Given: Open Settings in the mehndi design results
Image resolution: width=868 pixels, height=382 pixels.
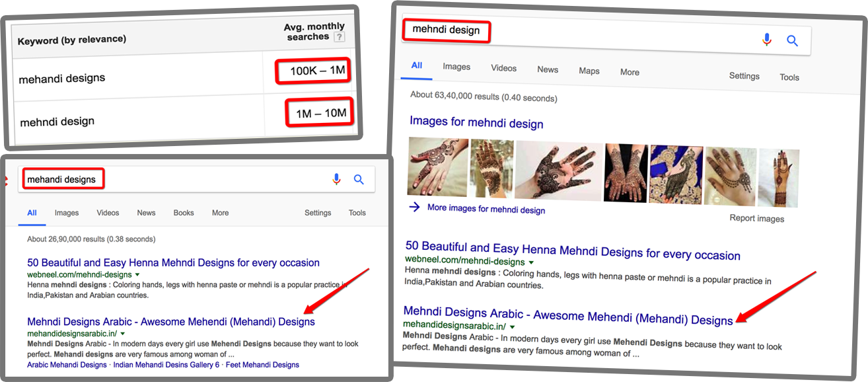Looking at the screenshot, I should (x=744, y=76).
